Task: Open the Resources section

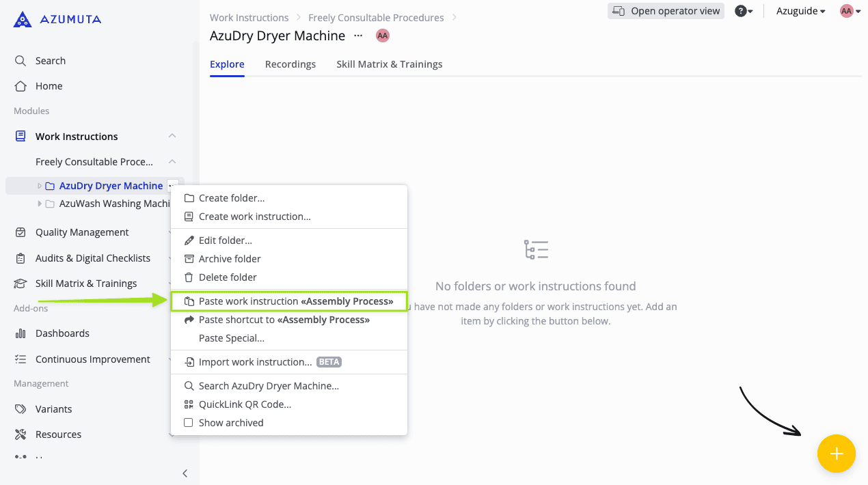Action: [58, 434]
